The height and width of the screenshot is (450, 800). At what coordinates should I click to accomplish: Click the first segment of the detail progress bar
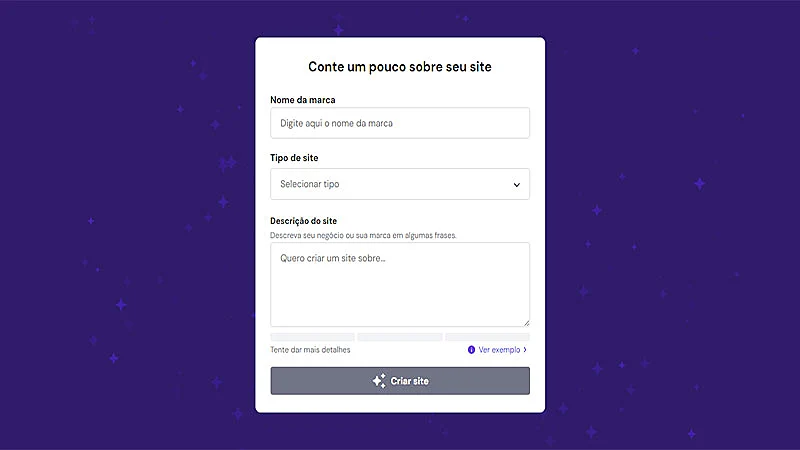[312, 337]
